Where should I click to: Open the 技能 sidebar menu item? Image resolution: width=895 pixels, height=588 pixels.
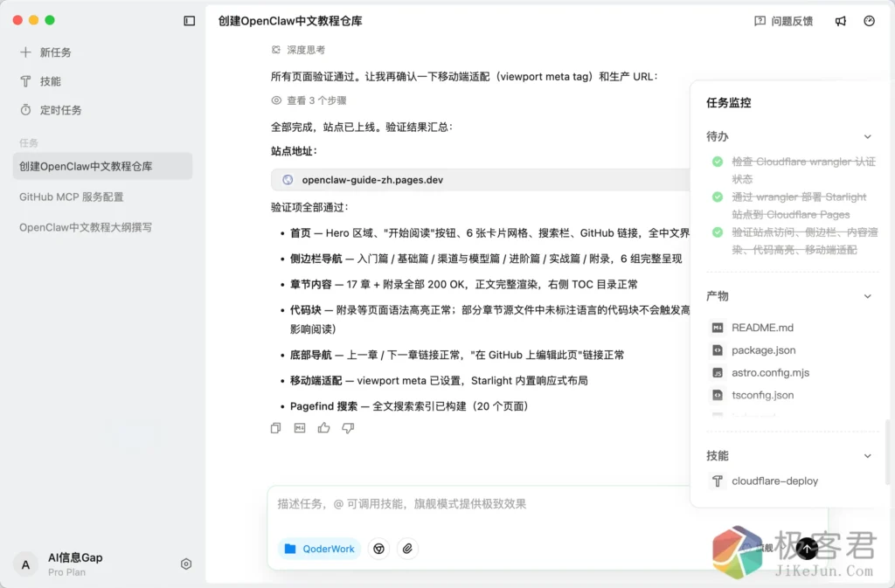pos(50,81)
